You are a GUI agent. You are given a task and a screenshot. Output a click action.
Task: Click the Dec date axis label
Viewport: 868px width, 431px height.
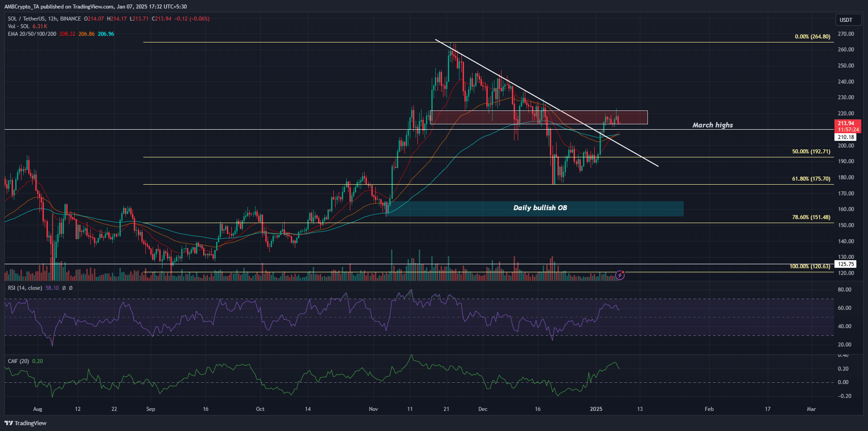coord(483,409)
